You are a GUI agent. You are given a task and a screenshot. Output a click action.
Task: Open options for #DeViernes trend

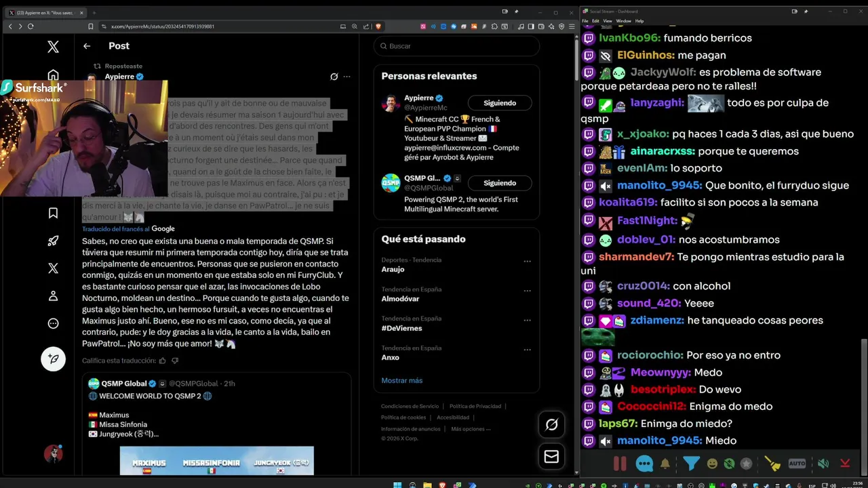pyautogui.click(x=527, y=320)
